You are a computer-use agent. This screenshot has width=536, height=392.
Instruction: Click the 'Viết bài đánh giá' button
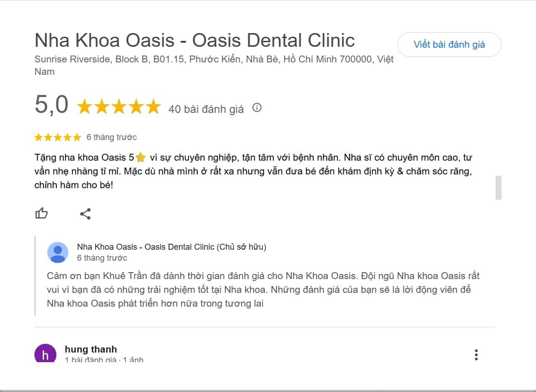pos(449,45)
